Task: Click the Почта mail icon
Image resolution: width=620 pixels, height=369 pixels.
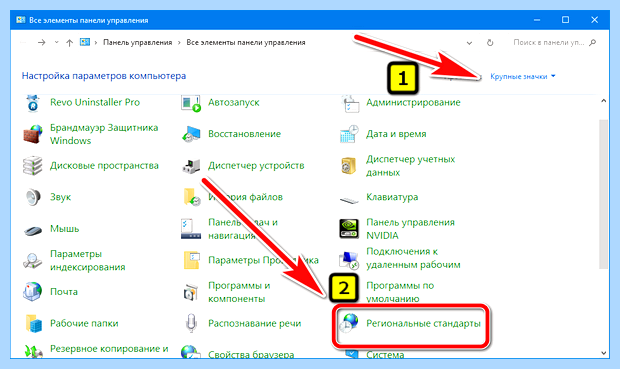Action: (x=33, y=292)
